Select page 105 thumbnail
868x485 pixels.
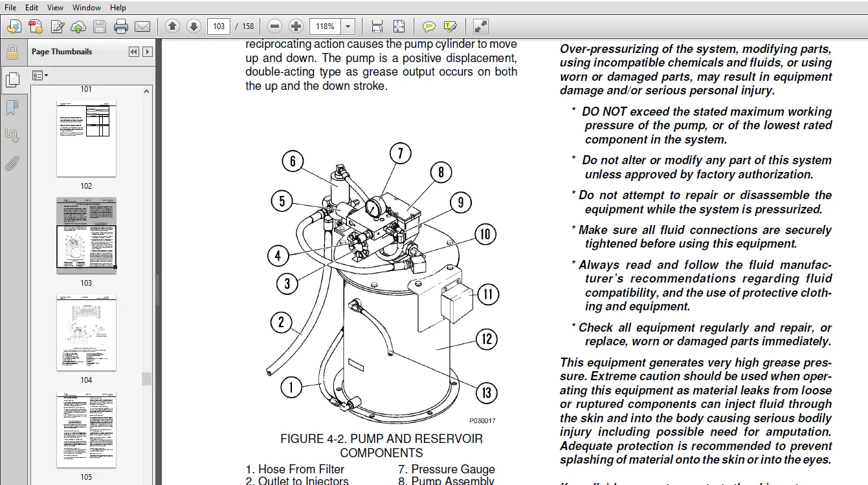(x=86, y=429)
